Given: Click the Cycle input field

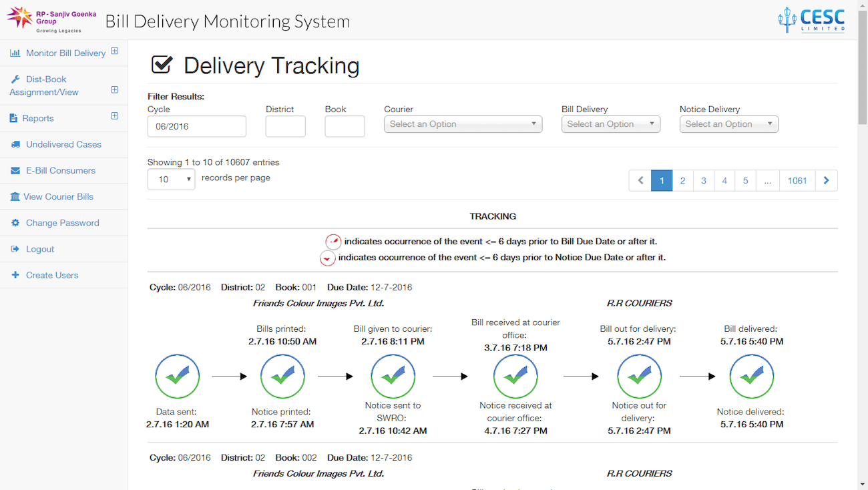Looking at the screenshot, I should 196,126.
